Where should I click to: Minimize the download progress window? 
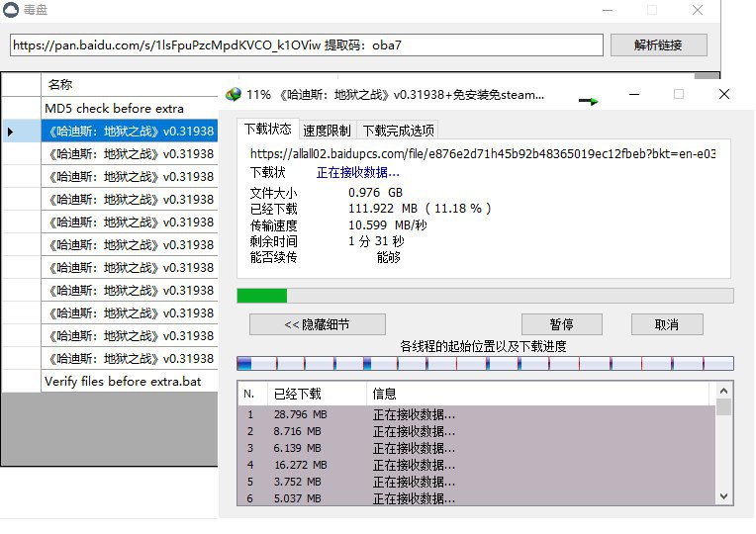634,95
